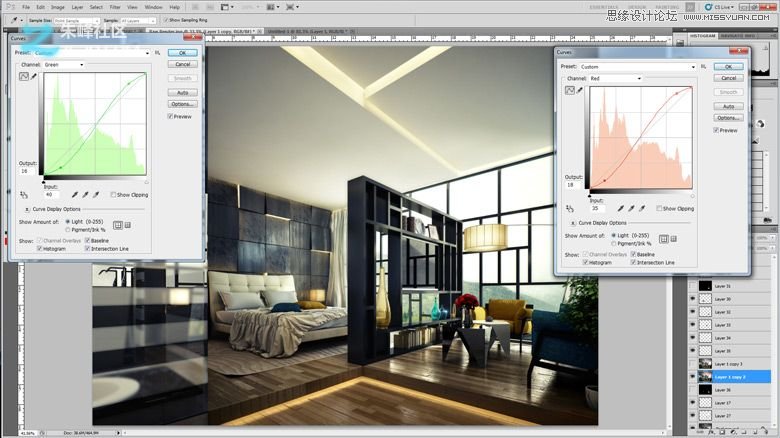Click the Eyedropper tool icon in options bar

coord(14,20)
